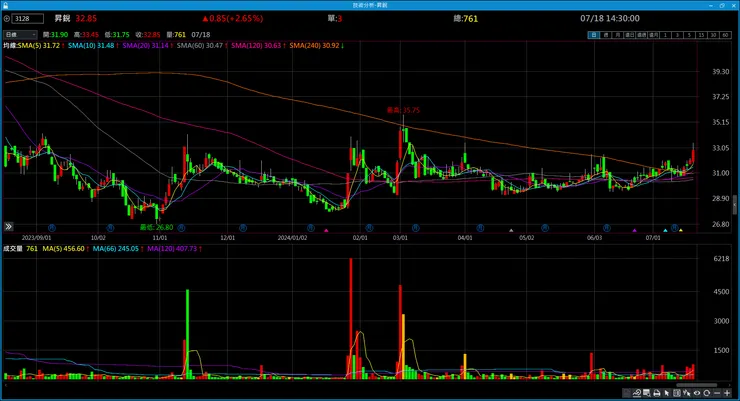Click the stock name 昇銳 in the header
The image size is (740, 401).
pyautogui.click(x=62, y=18)
